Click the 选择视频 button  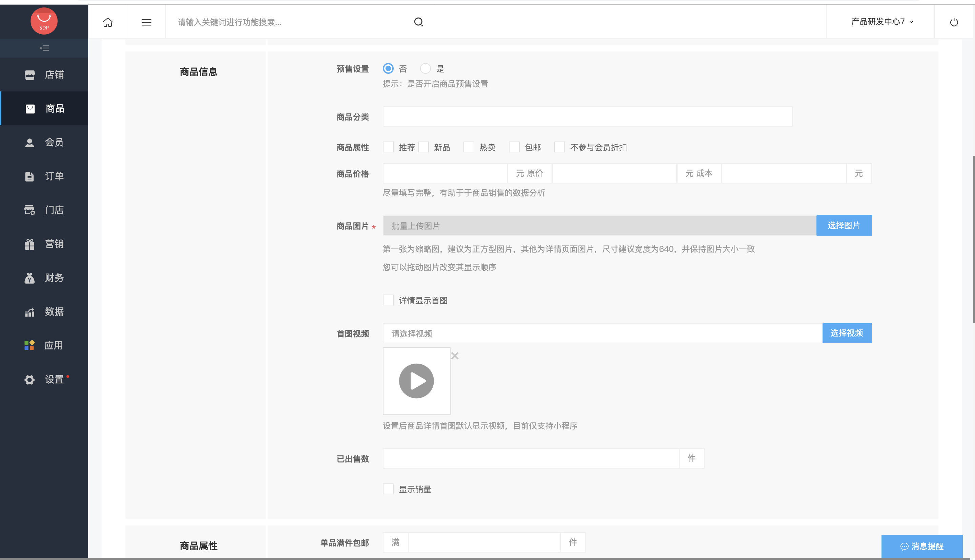pos(847,333)
